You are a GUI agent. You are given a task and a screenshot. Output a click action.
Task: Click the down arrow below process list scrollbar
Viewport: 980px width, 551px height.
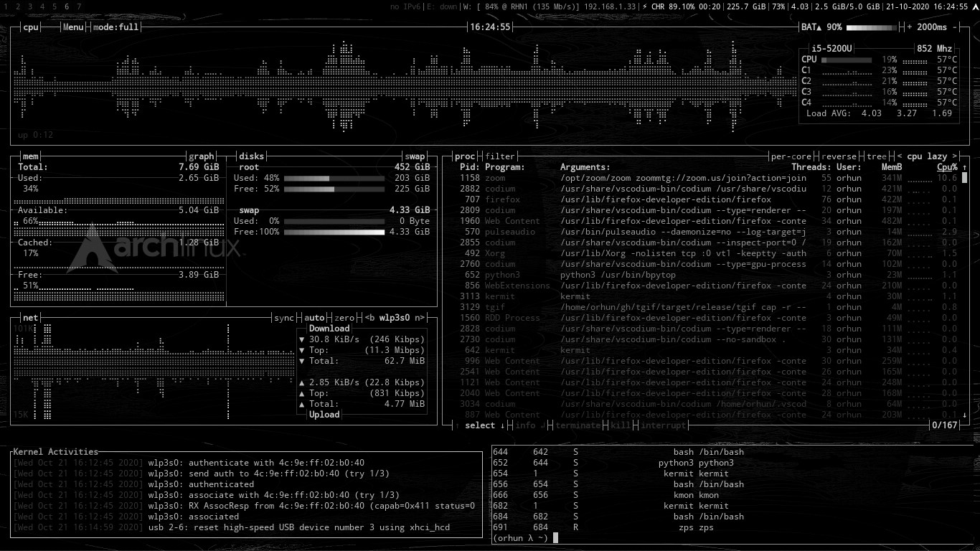coord(964,415)
